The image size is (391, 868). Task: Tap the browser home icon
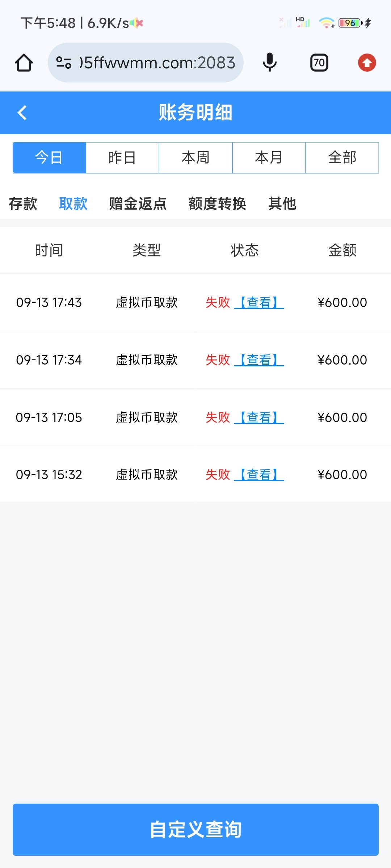[x=24, y=63]
